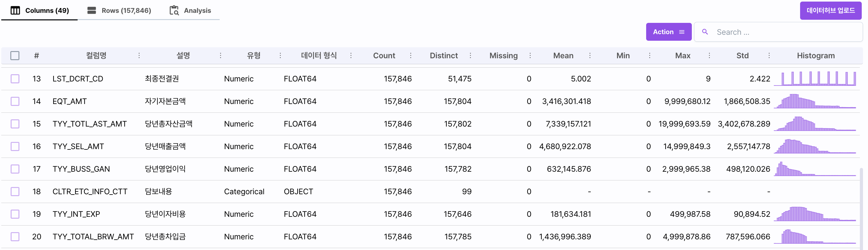Sort by the Count column header

384,56
